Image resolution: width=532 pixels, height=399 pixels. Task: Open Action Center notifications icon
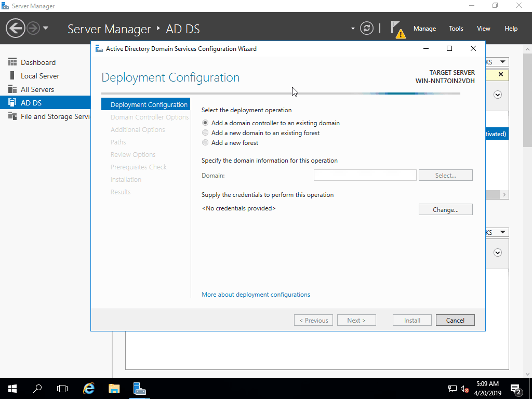coord(516,389)
